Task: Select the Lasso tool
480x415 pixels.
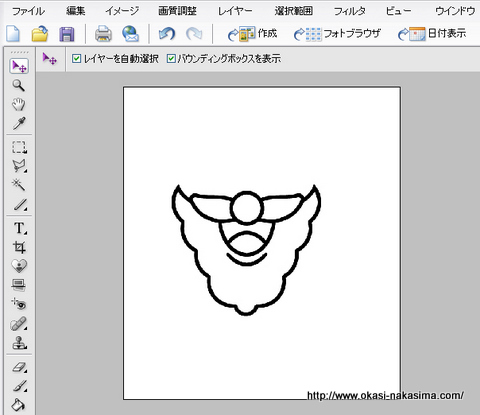Action: coord(19,166)
